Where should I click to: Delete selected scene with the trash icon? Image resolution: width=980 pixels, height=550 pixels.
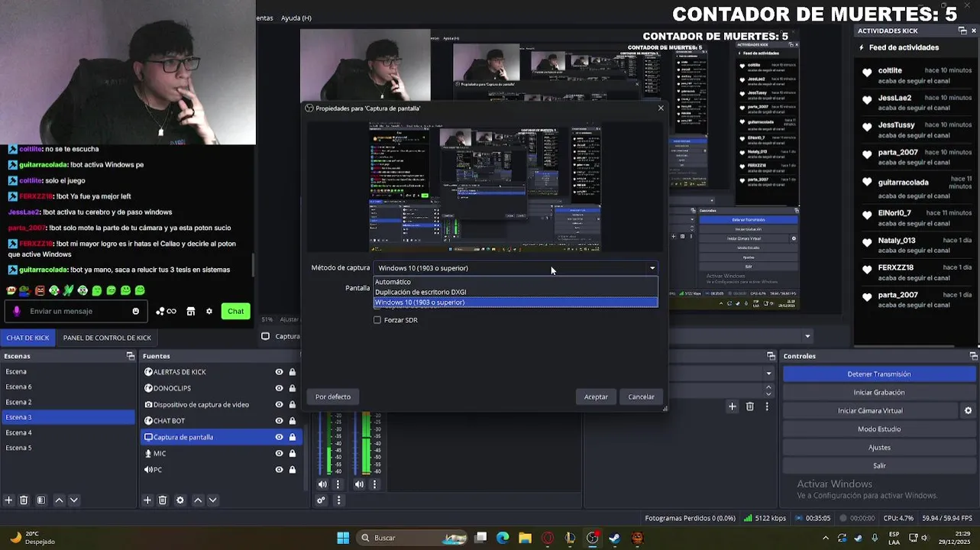(24, 500)
